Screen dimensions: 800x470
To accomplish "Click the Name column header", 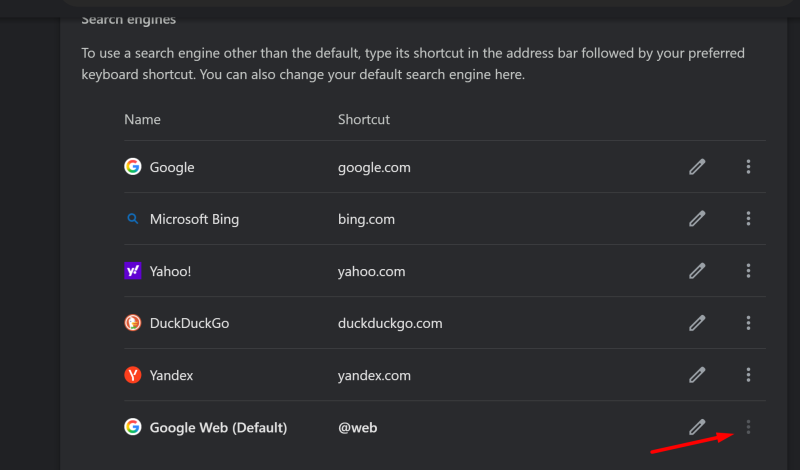I will (x=142, y=119).
